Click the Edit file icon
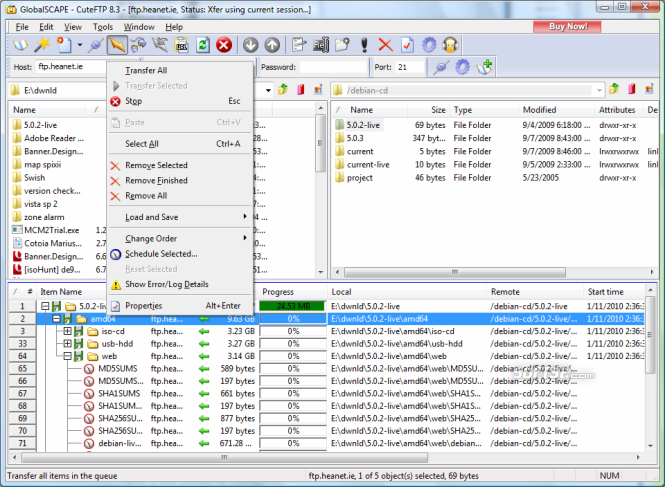665x487 pixels. point(299,45)
